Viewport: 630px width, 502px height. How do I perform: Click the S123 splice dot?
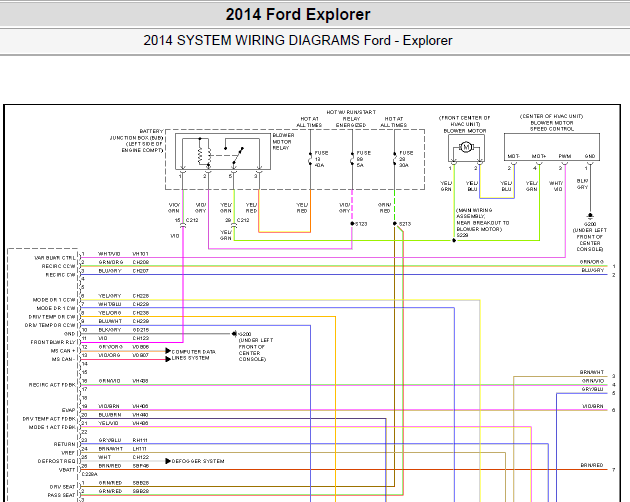pyautogui.click(x=352, y=223)
